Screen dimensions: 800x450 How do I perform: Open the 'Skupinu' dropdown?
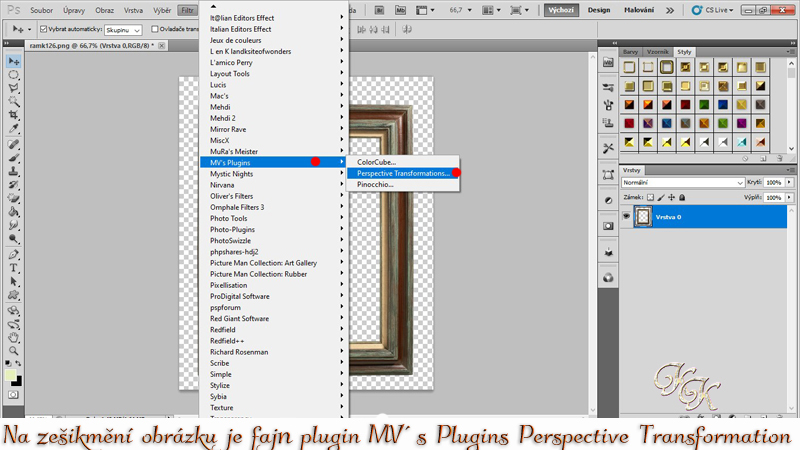[x=123, y=30]
